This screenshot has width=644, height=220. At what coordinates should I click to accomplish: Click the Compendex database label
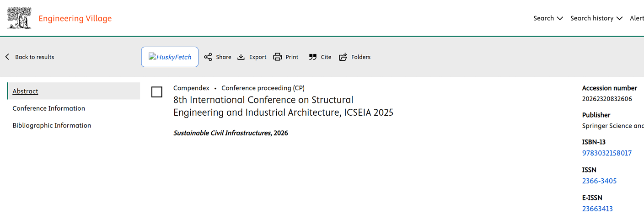click(x=191, y=88)
